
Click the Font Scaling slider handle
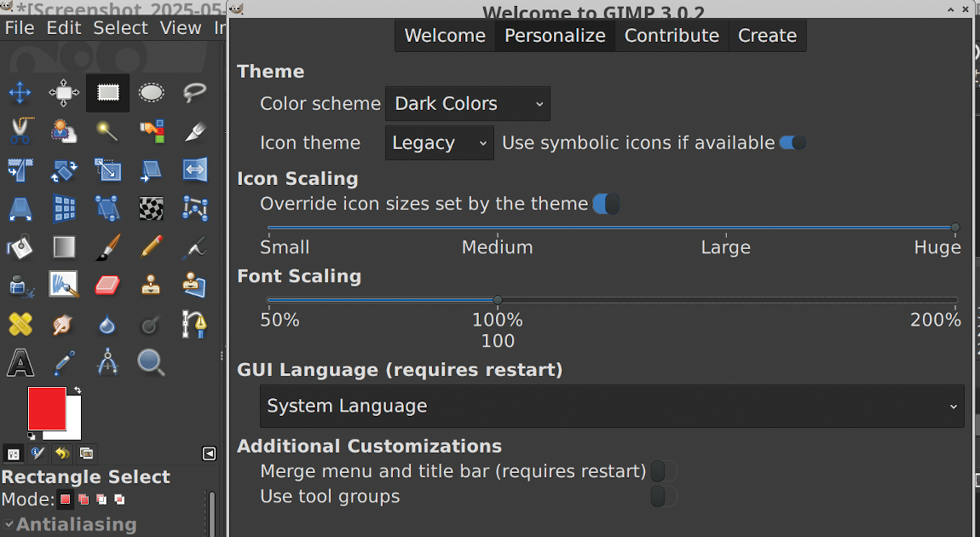pos(498,300)
